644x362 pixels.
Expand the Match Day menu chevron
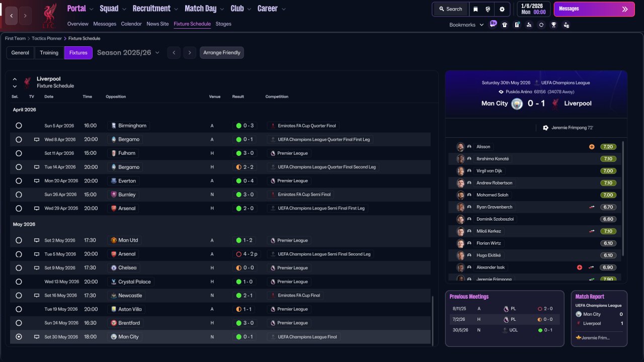(221, 9)
